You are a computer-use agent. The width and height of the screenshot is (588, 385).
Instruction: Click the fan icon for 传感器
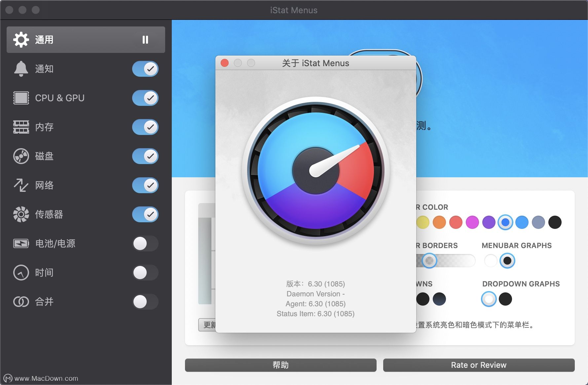(x=21, y=214)
